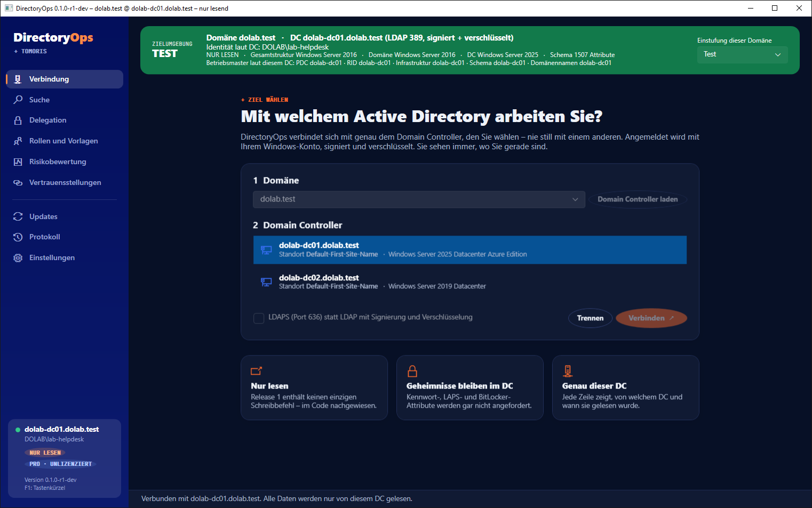Click the Rollen und Vorlagen icon

coord(18,141)
